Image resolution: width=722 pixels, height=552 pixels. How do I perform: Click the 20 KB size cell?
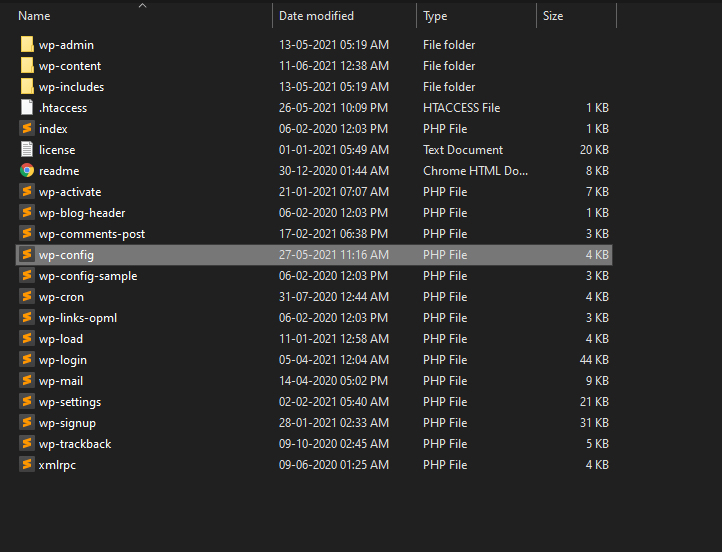click(594, 150)
